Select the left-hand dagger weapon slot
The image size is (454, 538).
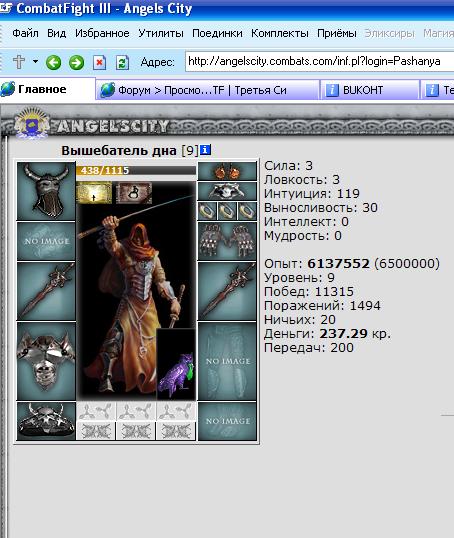point(46,291)
